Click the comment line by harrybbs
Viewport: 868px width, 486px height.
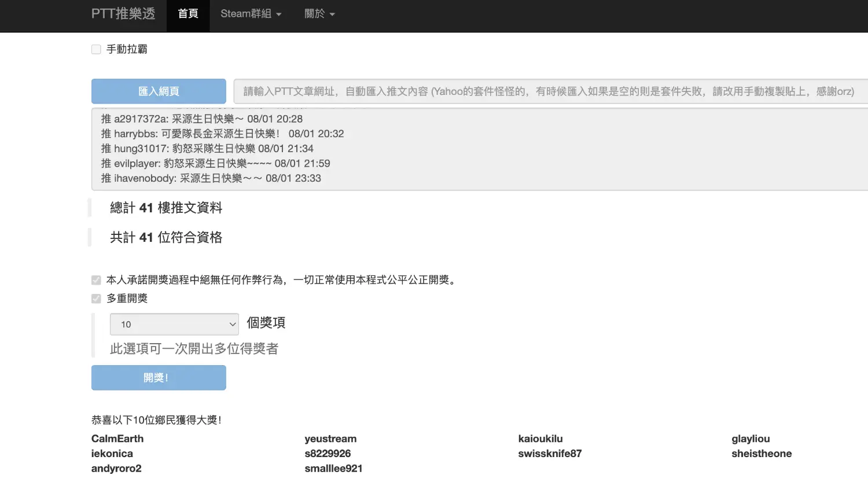click(x=223, y=134)
